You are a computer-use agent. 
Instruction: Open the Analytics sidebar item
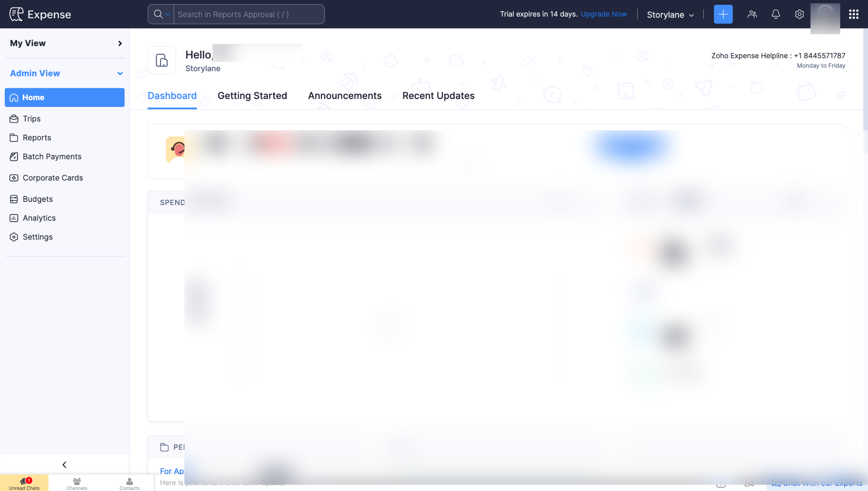[x=39, y=218]
